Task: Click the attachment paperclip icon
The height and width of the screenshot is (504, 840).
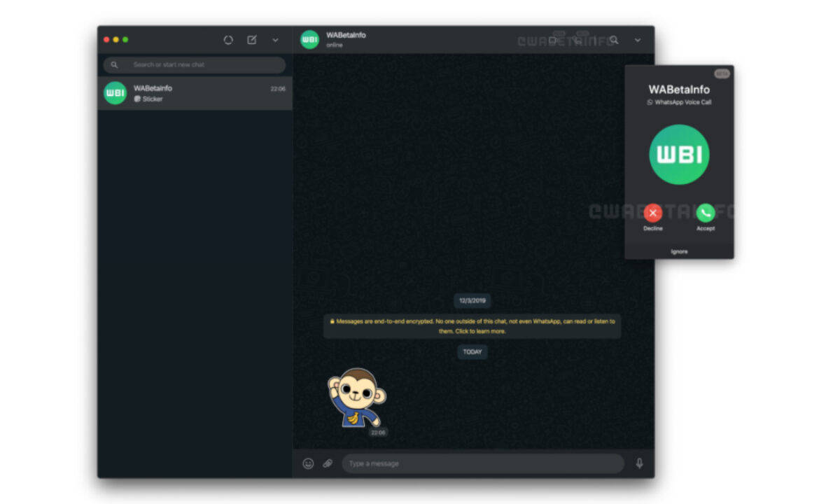Action: (x=327, y=463)
